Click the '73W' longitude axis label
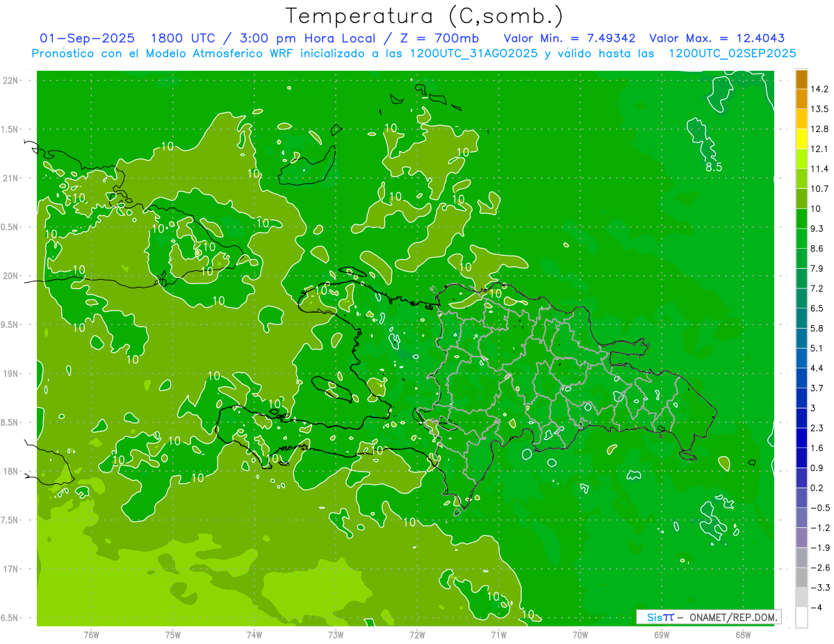The image size is (834, 644). [335, 634]
